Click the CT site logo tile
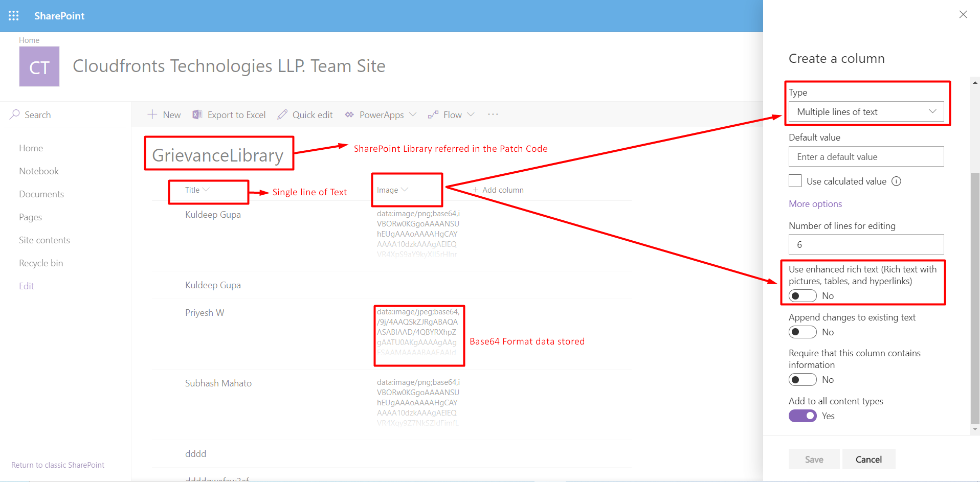The height and width of the screenshot is (482, 980). coord(39,66)
